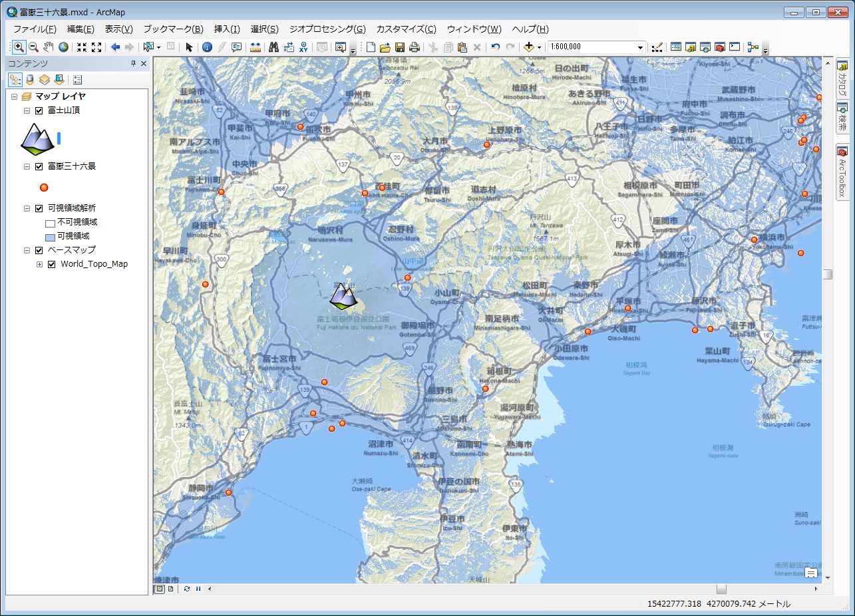Viewport: 855px width, 616px height.
Task: Click the Save floppy disk icon
Action: (x=400, y=47)
